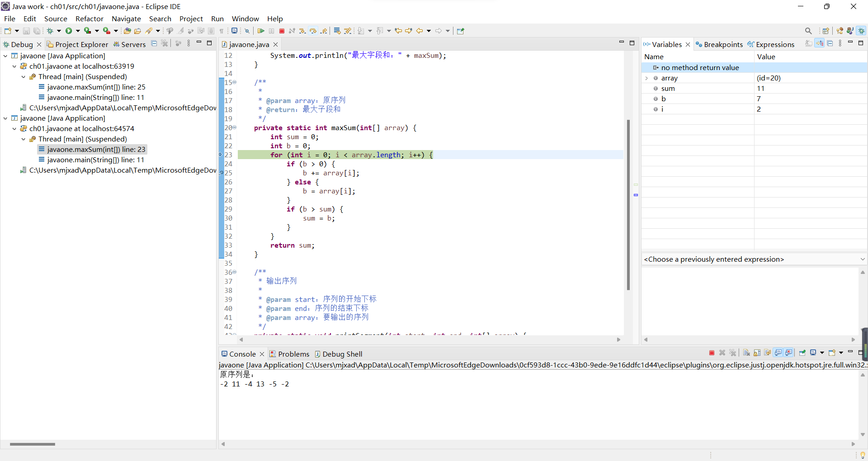
Task: Collapse ch01.javaone at localhost:63919 node
Action: click(14, 66)
